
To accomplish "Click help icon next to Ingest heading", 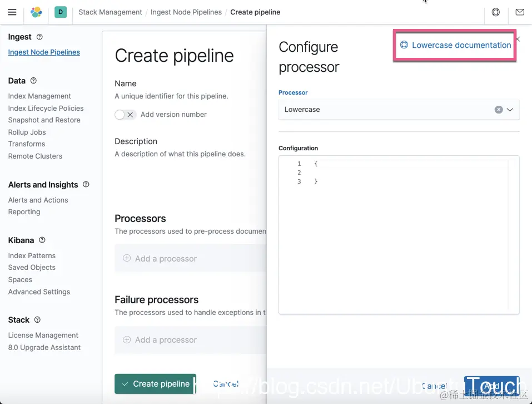I will click(39, 37).
